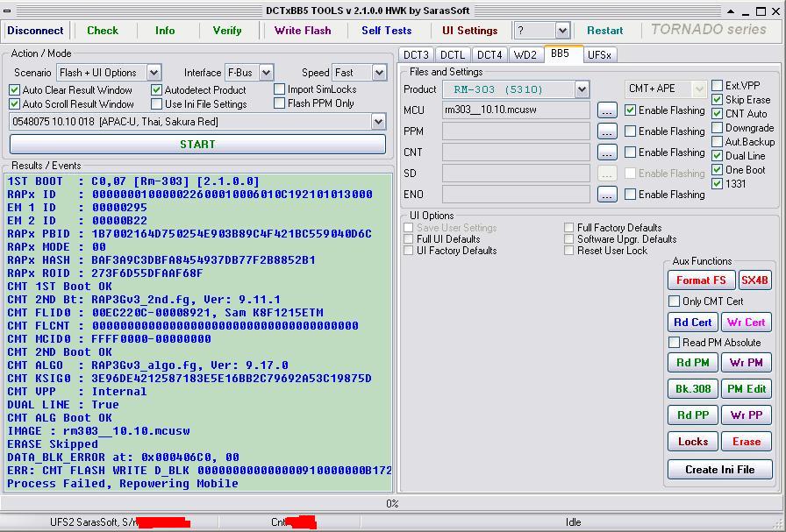Enable Import SimLocks checkbox
Screen dimensions: 786x532
click(x=279, y=89)
